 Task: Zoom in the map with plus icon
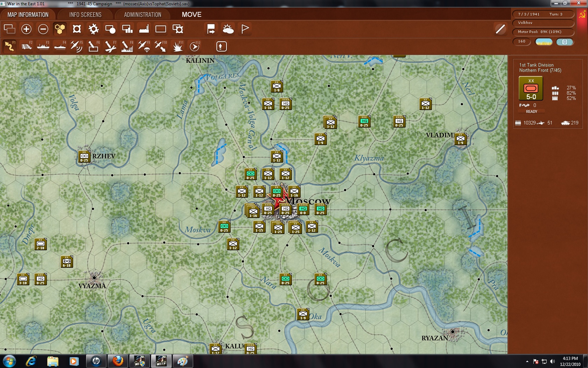point(26,29)
